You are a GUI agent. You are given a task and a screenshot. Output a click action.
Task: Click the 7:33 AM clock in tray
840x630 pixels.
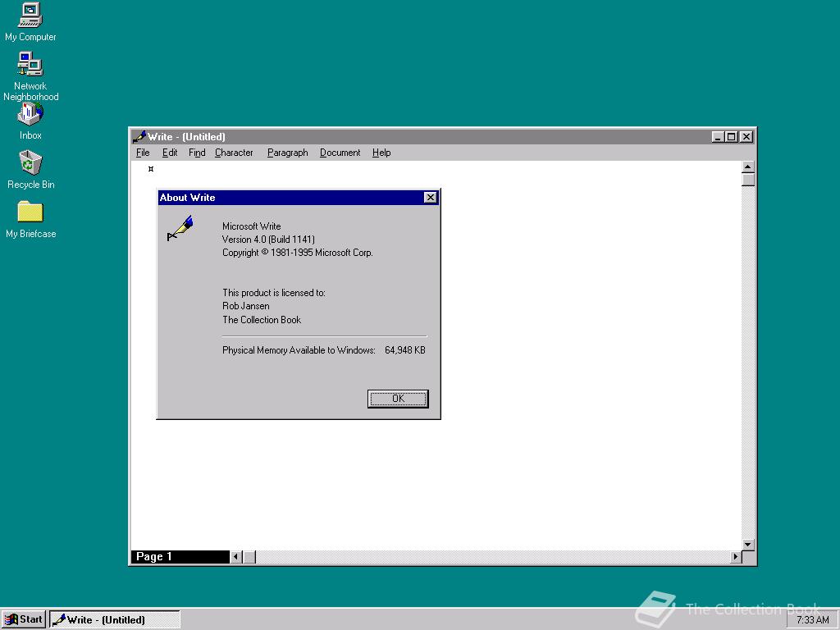coord(813,620)
